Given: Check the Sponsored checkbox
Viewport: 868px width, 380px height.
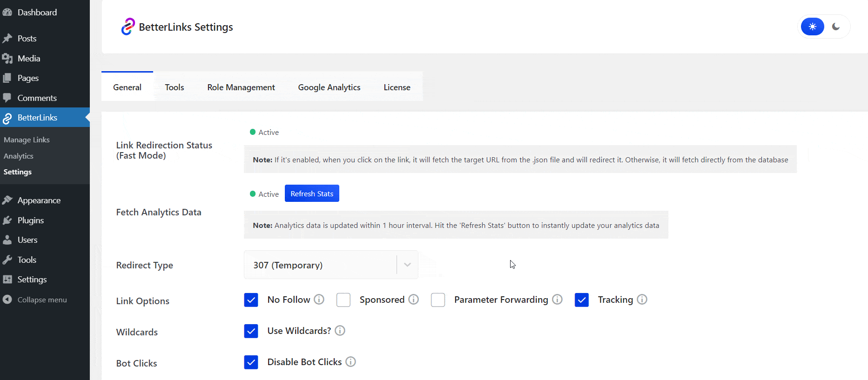Looking at the screenshot, I should (x=343, y=300).
